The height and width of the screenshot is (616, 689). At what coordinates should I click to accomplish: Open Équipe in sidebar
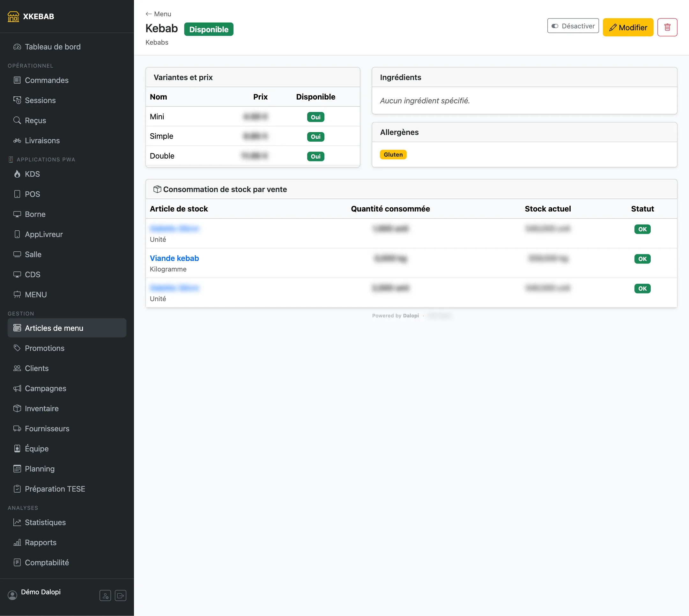point(67,449)
